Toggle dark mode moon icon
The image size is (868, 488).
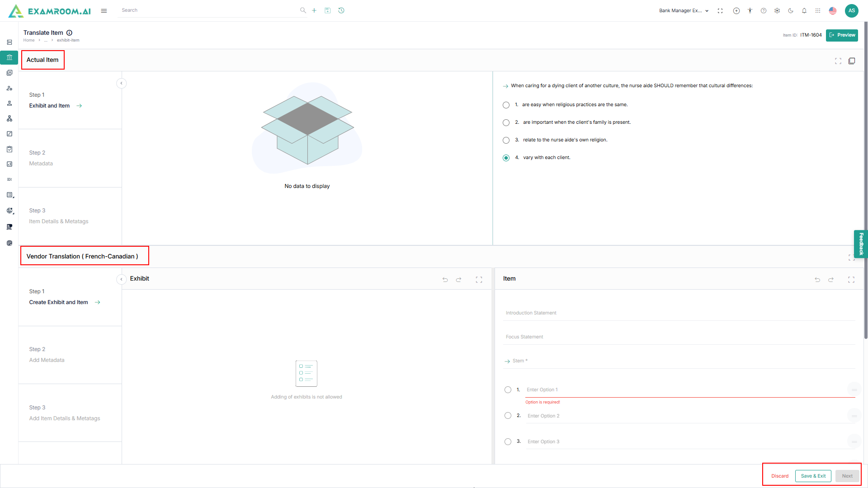pos(791,11)
